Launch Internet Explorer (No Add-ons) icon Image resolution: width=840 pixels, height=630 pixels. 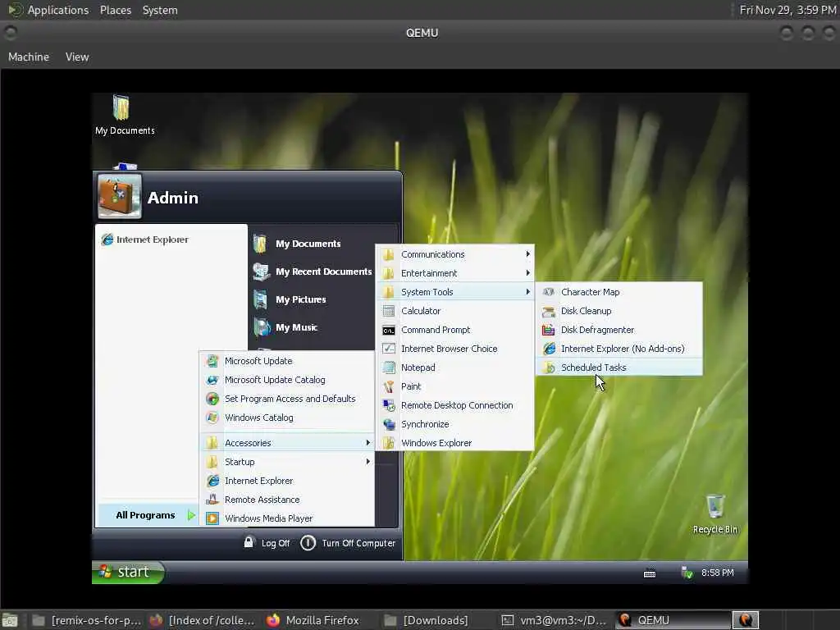pyautogui.click(x=549, y=349)
